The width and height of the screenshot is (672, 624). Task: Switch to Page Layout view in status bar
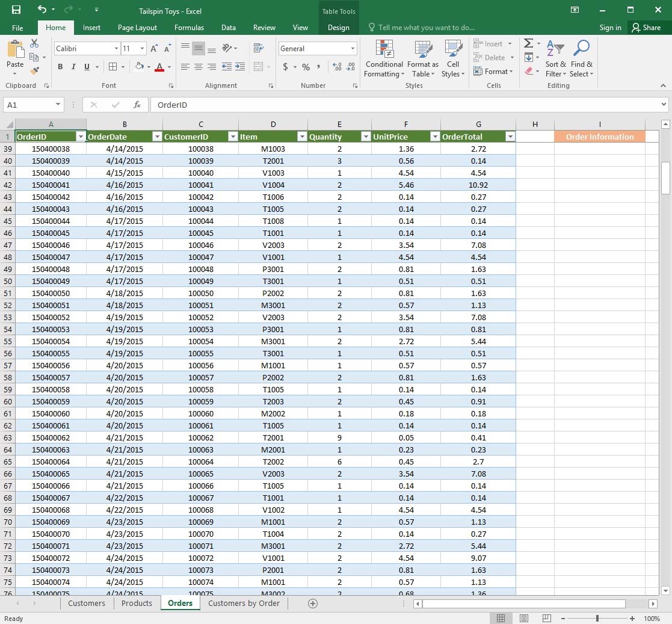pyautogui.click(x=524, y=619)
